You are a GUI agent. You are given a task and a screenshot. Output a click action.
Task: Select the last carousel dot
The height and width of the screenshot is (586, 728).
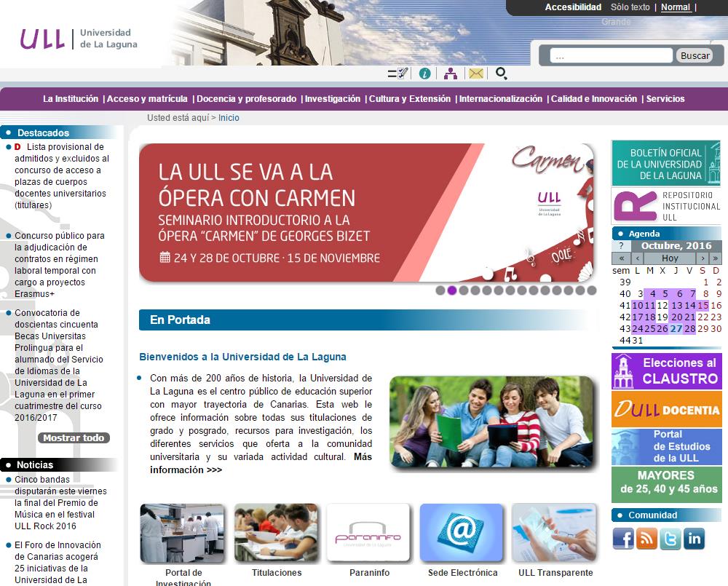tap(591, 290)
